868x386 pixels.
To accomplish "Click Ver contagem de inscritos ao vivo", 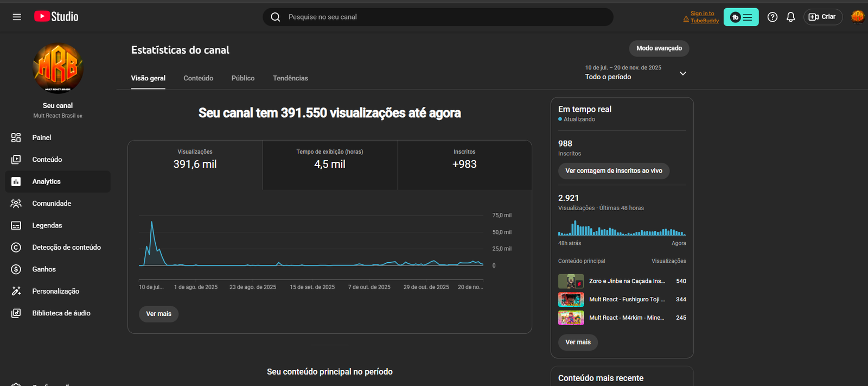I will (x=614, y=171).
